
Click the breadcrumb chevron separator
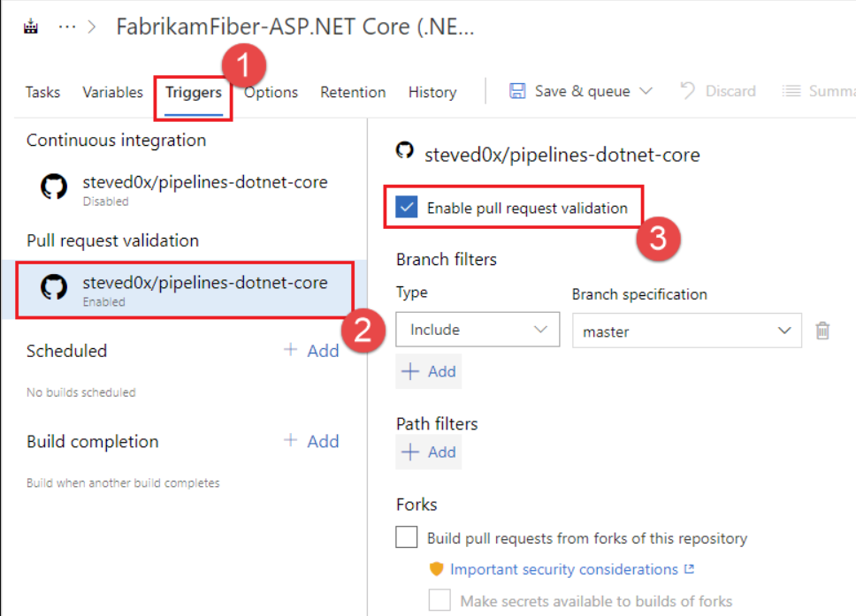92,27
